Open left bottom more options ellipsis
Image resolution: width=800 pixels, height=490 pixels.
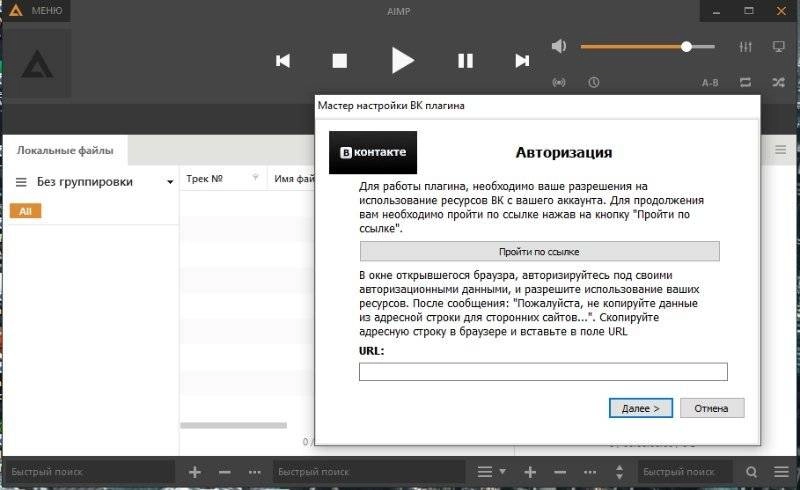pyautogui.click(x=255, y=472)
